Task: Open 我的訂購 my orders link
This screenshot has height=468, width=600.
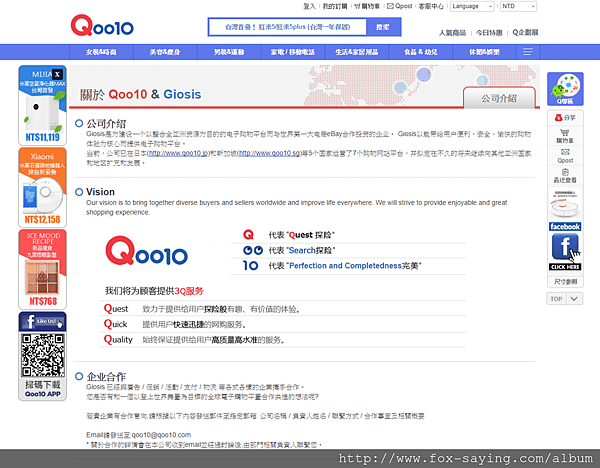Action: [x=335, y=6]
